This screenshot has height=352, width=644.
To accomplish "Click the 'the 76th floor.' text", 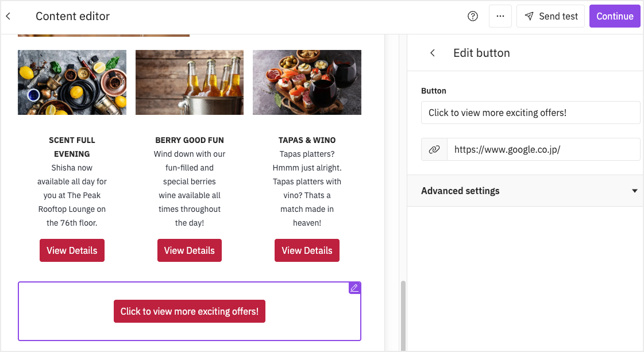I will point(72,223).
